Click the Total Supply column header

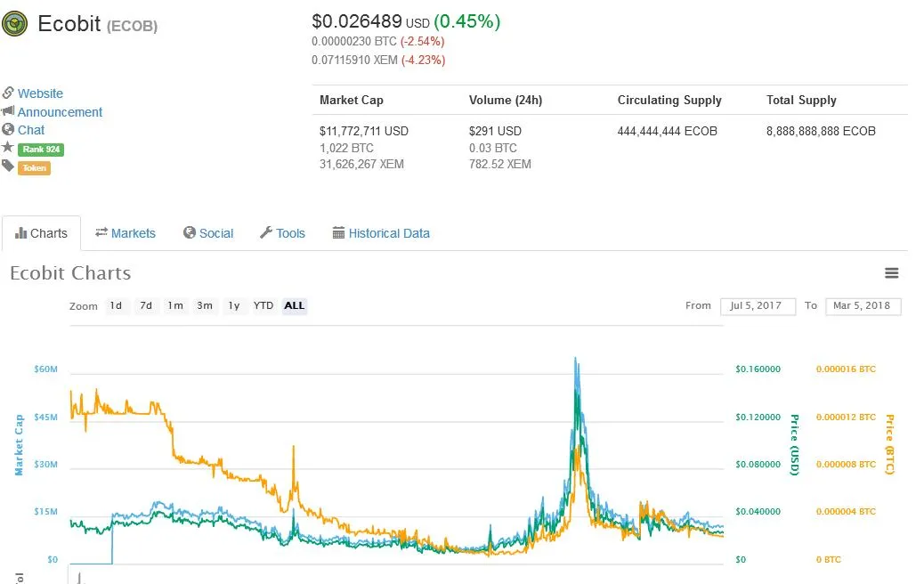[x=801, y=101]
